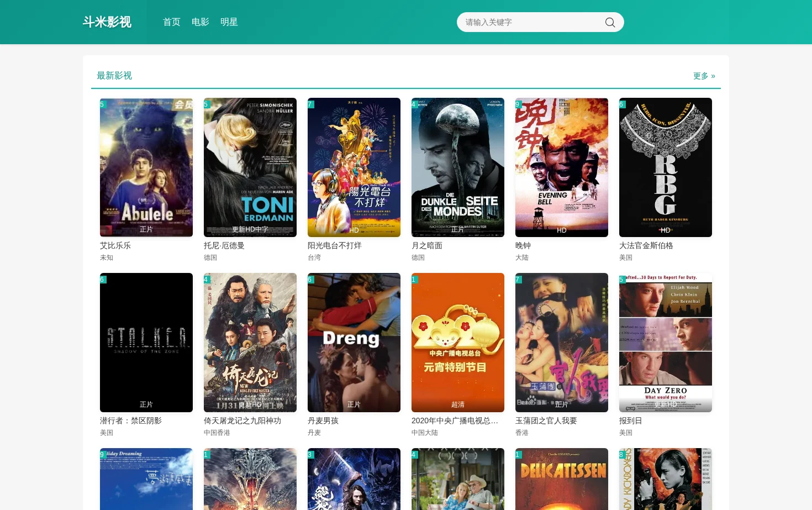Click the 丹麦 region text
The height and width of the screenshot is (510, 812).
click(x=314, y=433)
